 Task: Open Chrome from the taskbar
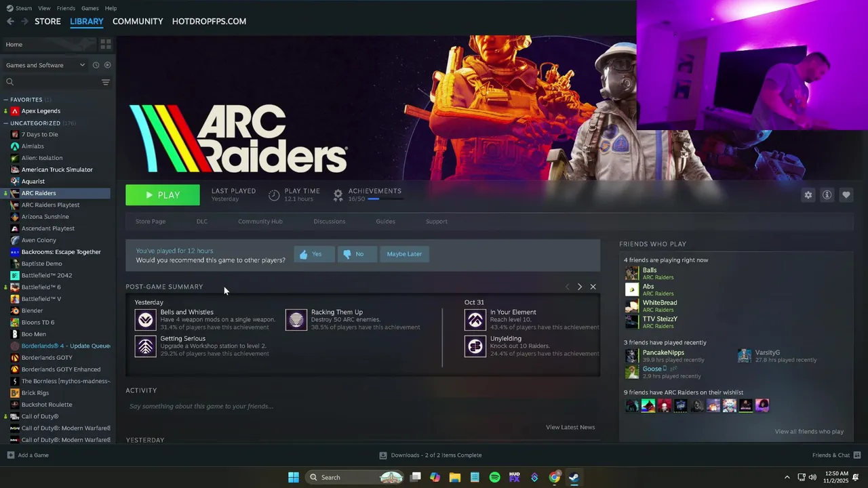[x=555, y=477]
